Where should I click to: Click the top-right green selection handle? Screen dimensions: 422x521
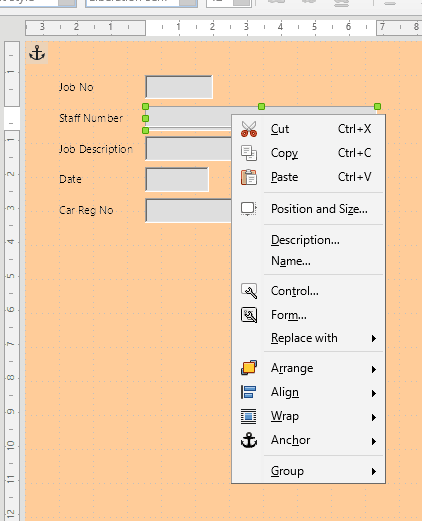tap(377, 106)
